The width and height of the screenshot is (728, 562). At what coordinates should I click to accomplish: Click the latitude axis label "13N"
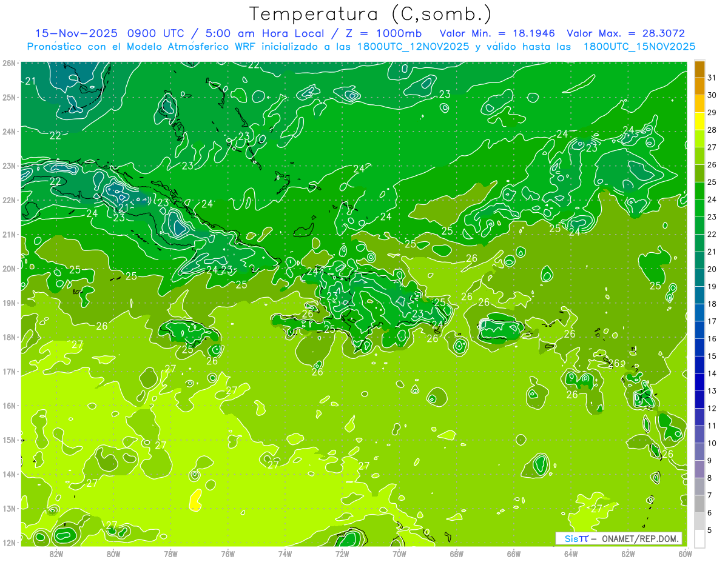9,509
